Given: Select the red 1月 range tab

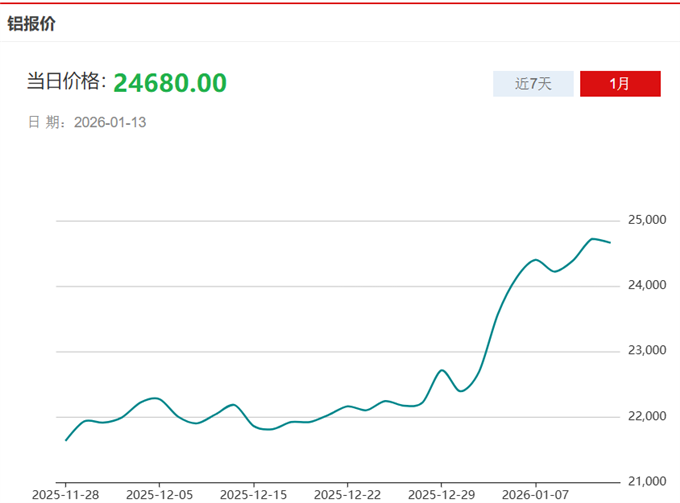Looking at the screenshot, I should point(620,84).
